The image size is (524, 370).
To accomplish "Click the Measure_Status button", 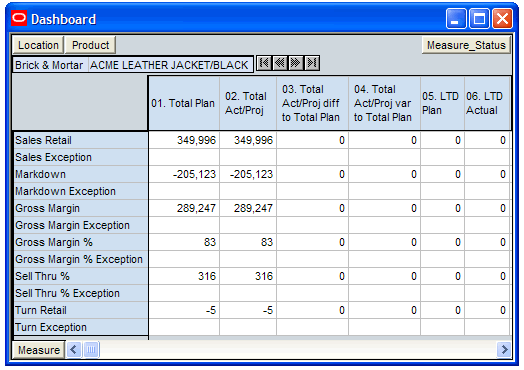I will pos(466,45).
